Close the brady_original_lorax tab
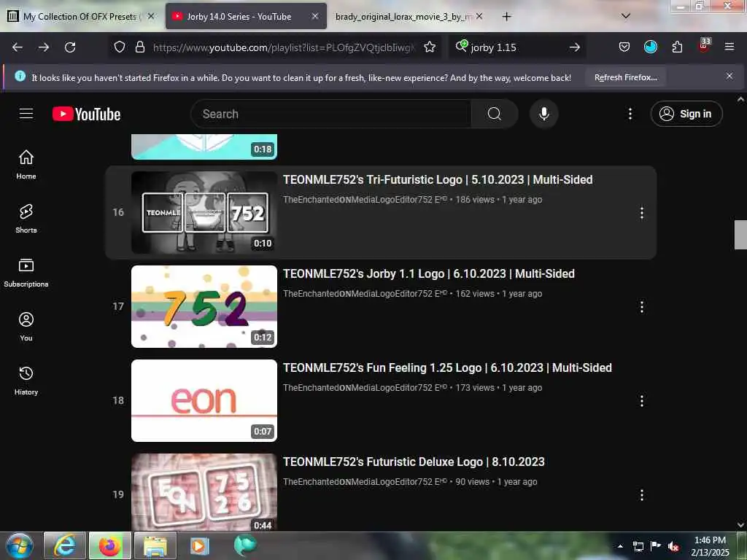 479,16
